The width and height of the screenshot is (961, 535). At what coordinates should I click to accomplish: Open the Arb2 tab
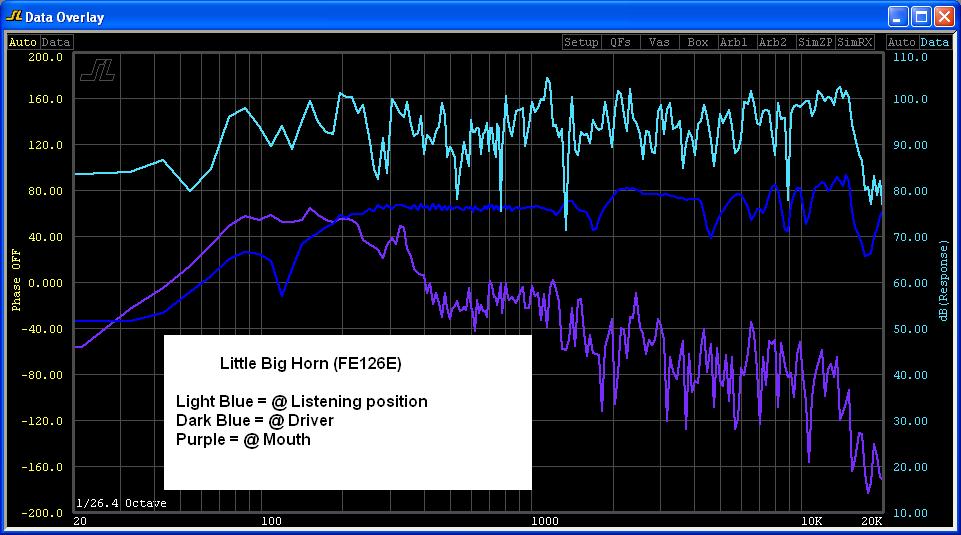[775, 42]
